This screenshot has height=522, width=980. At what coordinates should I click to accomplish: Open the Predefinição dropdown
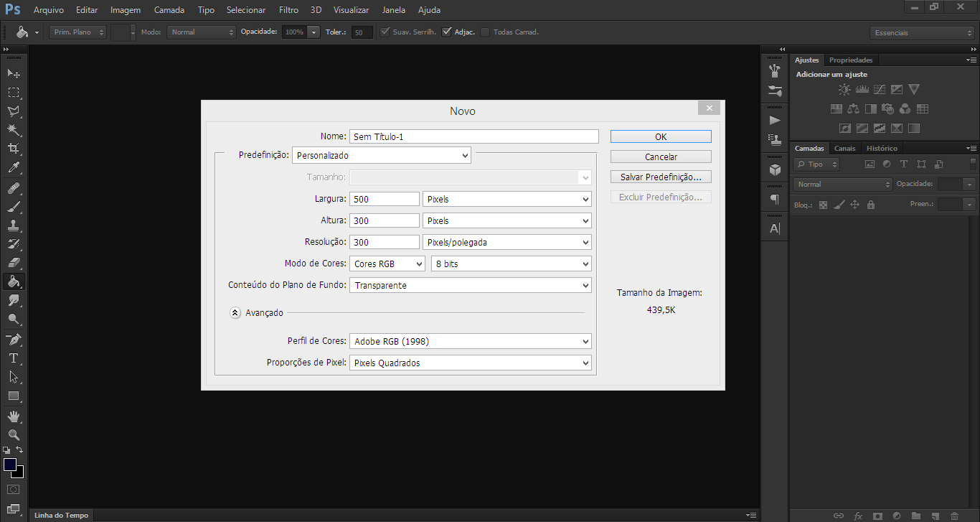pos(382,155)
